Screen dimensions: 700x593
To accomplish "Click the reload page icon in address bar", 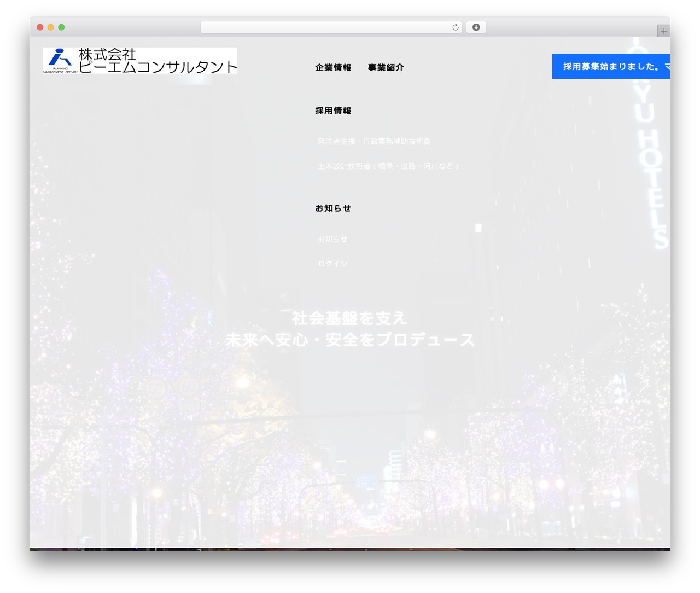I will point(455,27).
